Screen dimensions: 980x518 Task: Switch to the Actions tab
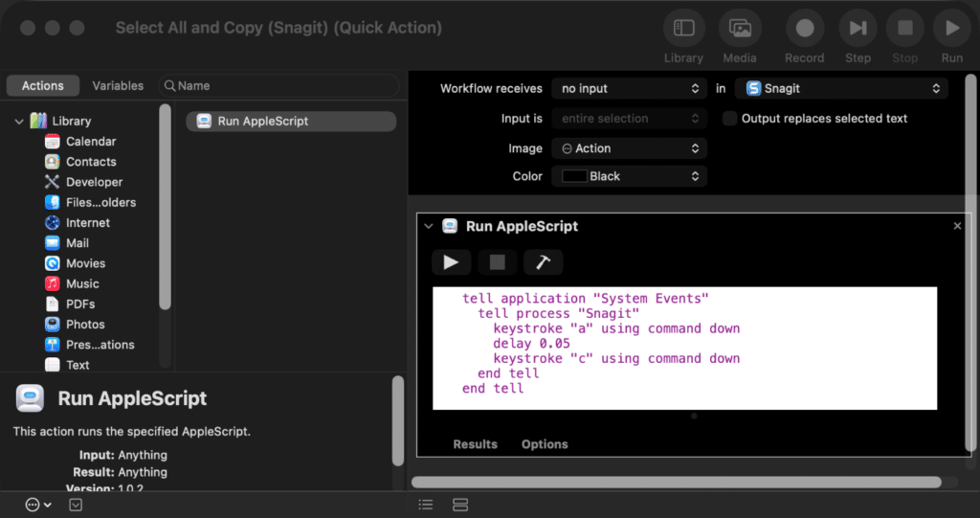tap(42, 86)
